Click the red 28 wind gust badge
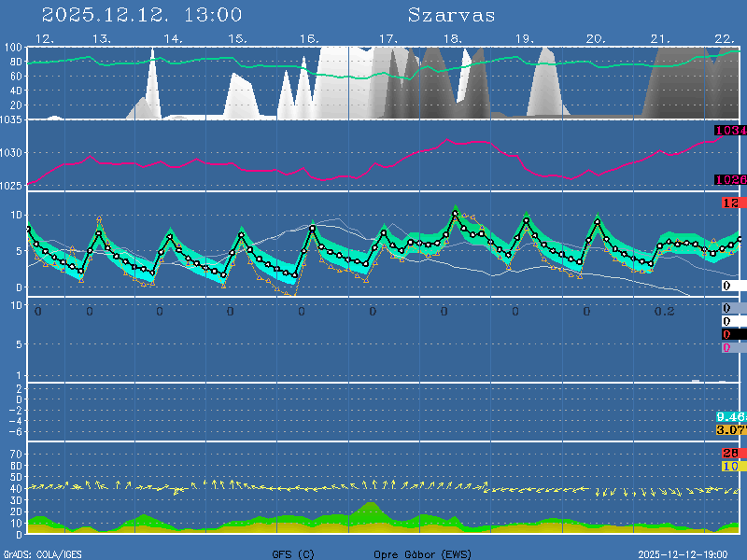The image size is (747, 560). (731, 453)
